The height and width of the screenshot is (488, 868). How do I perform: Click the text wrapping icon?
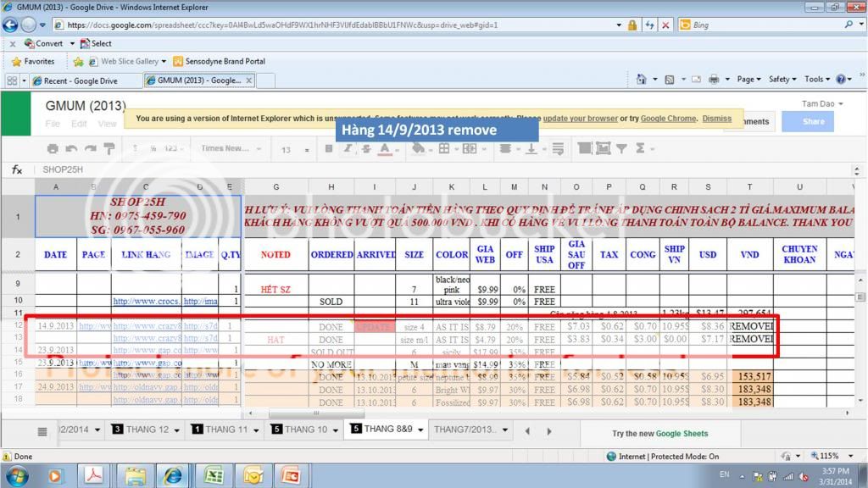pos(556,148)
